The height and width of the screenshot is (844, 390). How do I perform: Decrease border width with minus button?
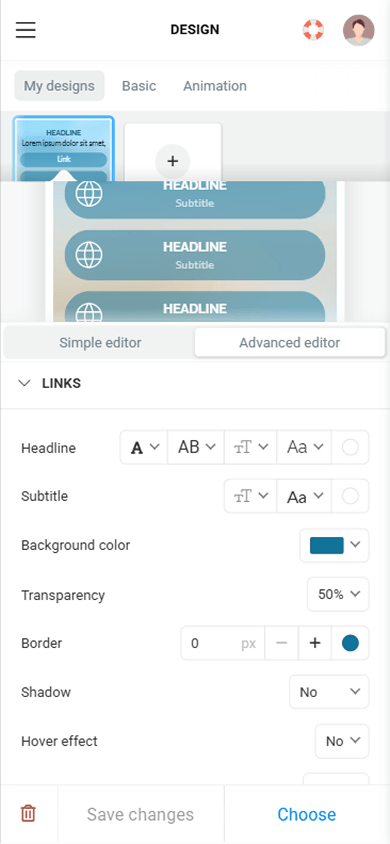(281, 643)
